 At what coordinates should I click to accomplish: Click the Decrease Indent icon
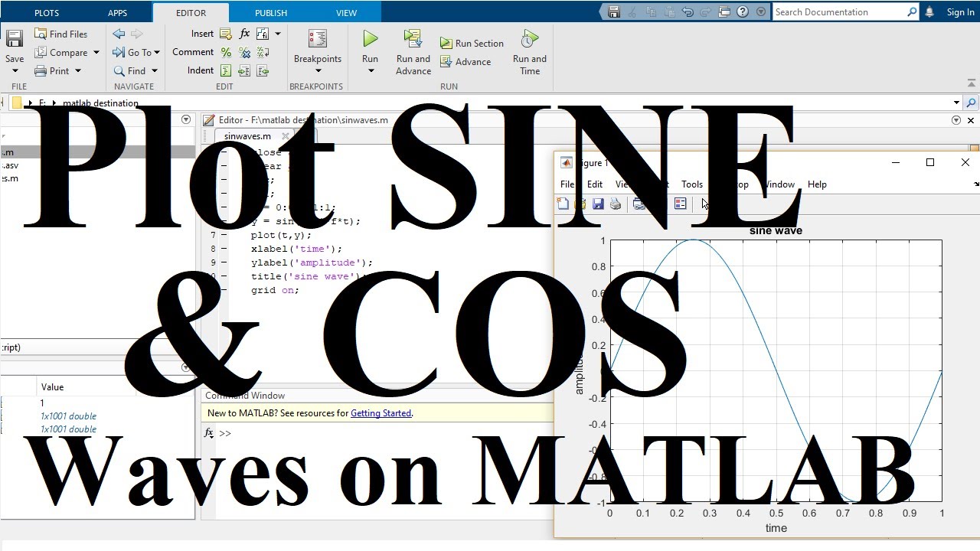[x=263, y=71]
